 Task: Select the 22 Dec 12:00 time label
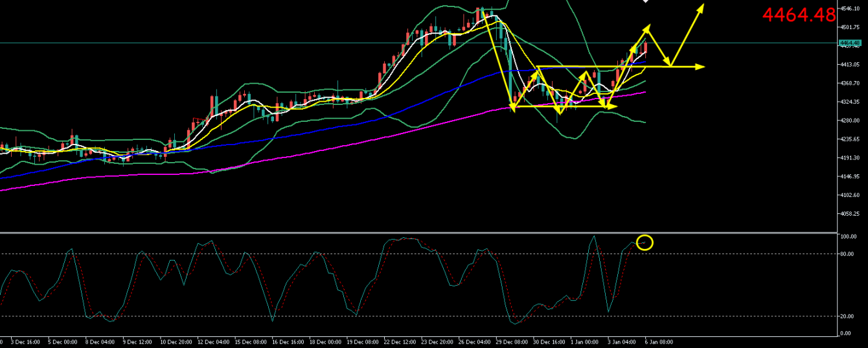[398, 342]
